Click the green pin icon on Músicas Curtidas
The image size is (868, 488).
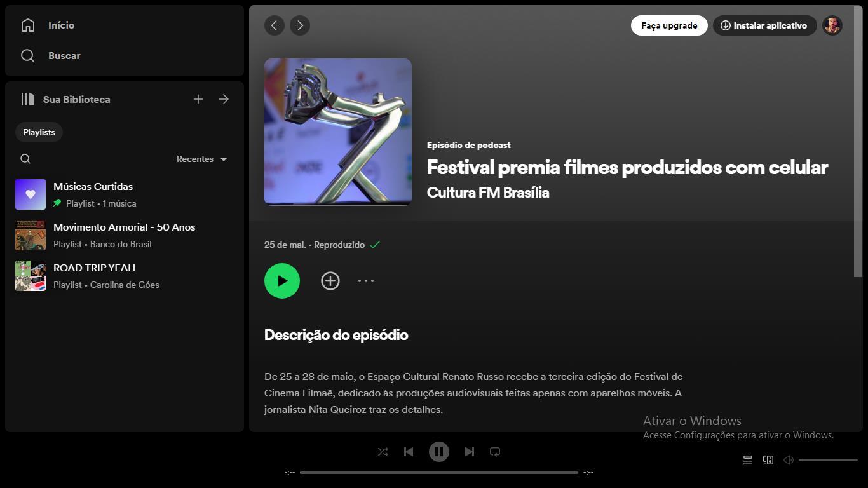pyautogui.click(x=57, y=203)
